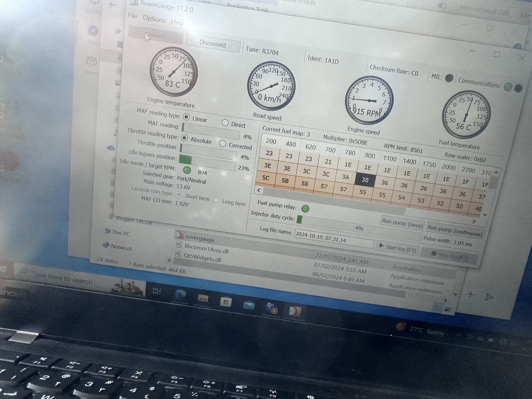Click the Throttle position bar
Screen dimensions: 532x399
coord(208,152)
